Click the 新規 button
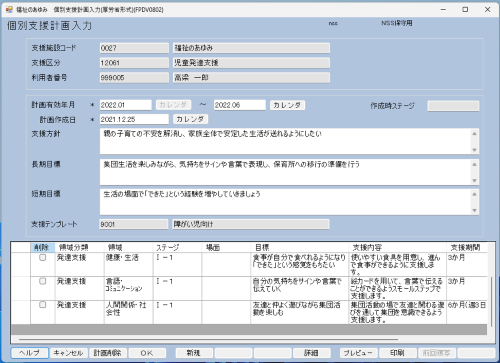 [x=194, y=353]
